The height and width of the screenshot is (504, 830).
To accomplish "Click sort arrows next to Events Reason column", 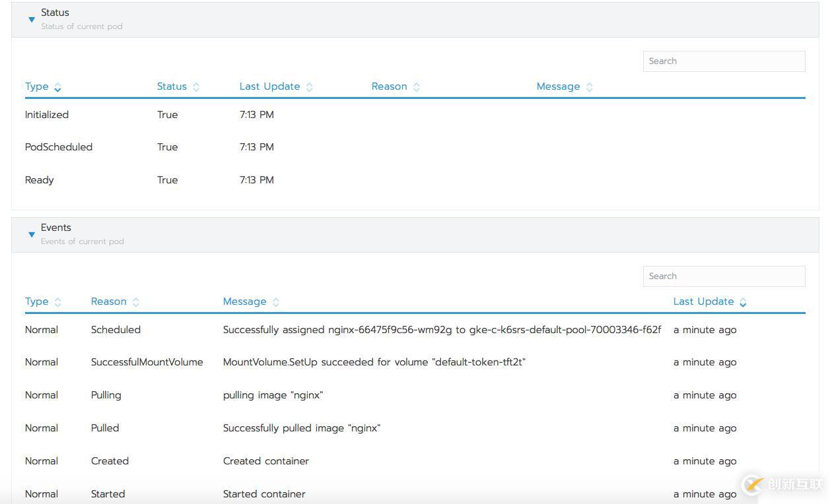I will click(135, 302).
